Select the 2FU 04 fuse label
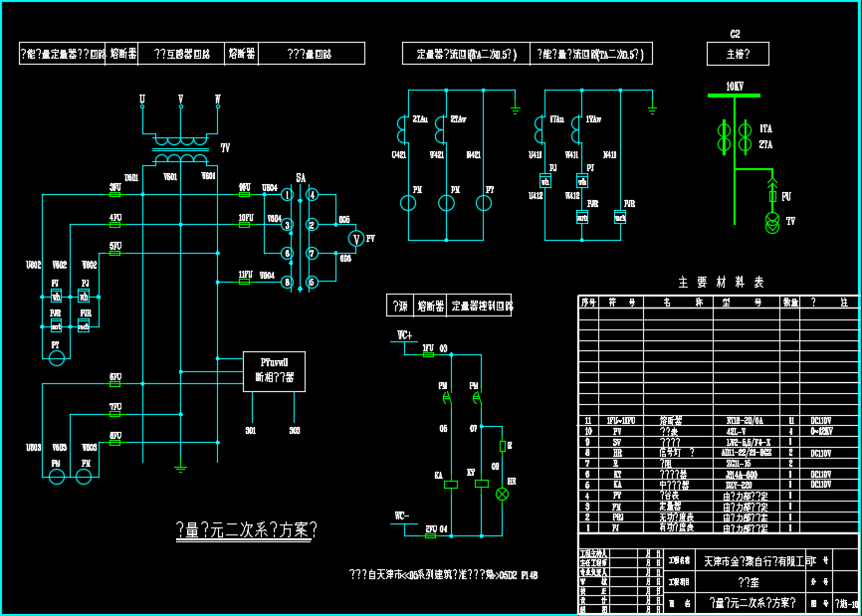This screenshot has height=616, width=862. [x=436, y=528]
